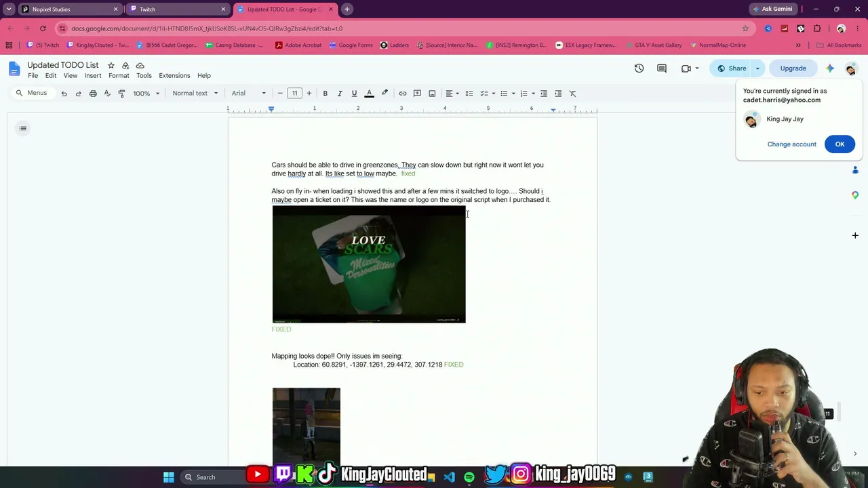Insert a link using chain icon
The image size is (868, 488).
point(403,94)
